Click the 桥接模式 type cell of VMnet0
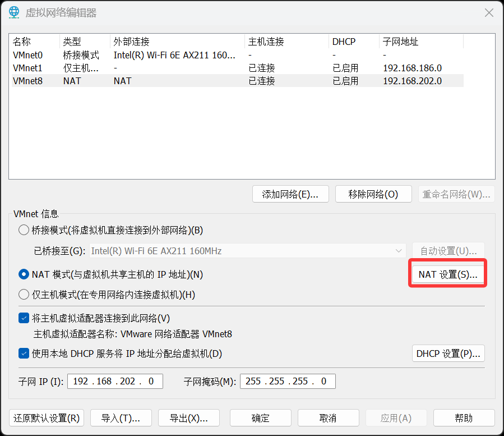 click(81, 55)
